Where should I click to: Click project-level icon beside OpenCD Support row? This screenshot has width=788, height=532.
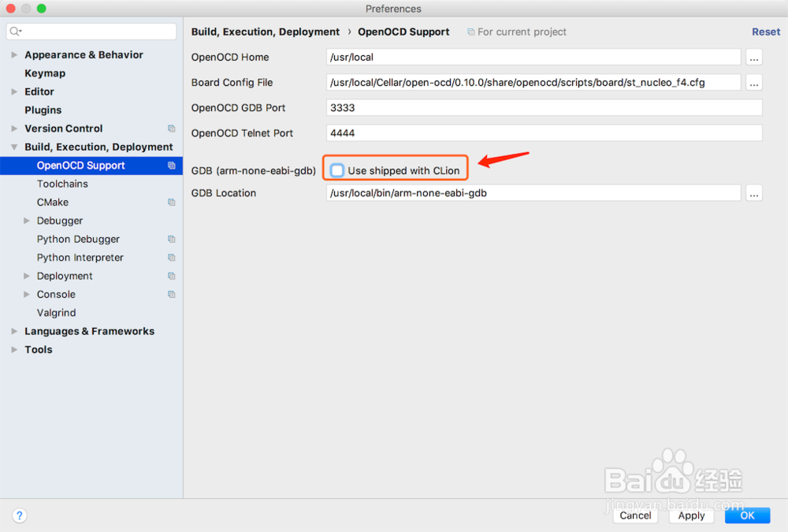[171, 166]
